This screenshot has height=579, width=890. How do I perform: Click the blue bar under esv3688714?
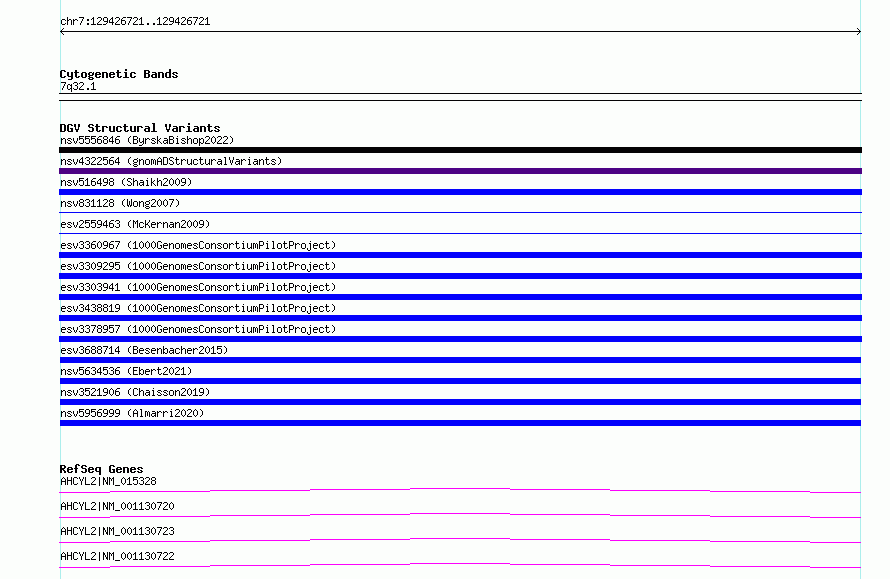tap(460, 360)
